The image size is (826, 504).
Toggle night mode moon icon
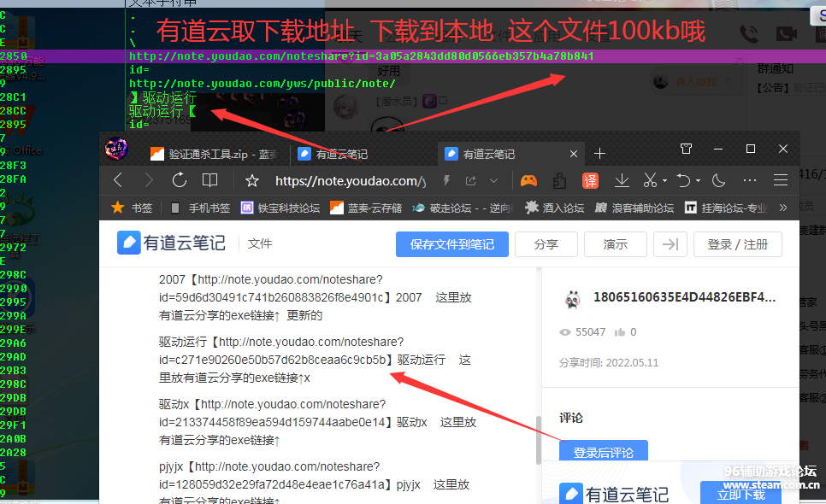tap(718, 180)
